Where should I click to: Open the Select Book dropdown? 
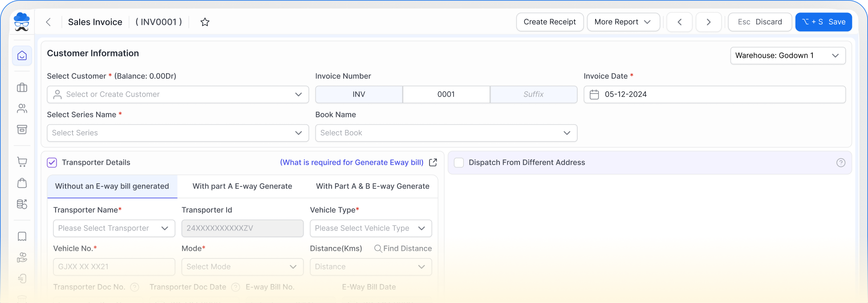click(446, 133)
